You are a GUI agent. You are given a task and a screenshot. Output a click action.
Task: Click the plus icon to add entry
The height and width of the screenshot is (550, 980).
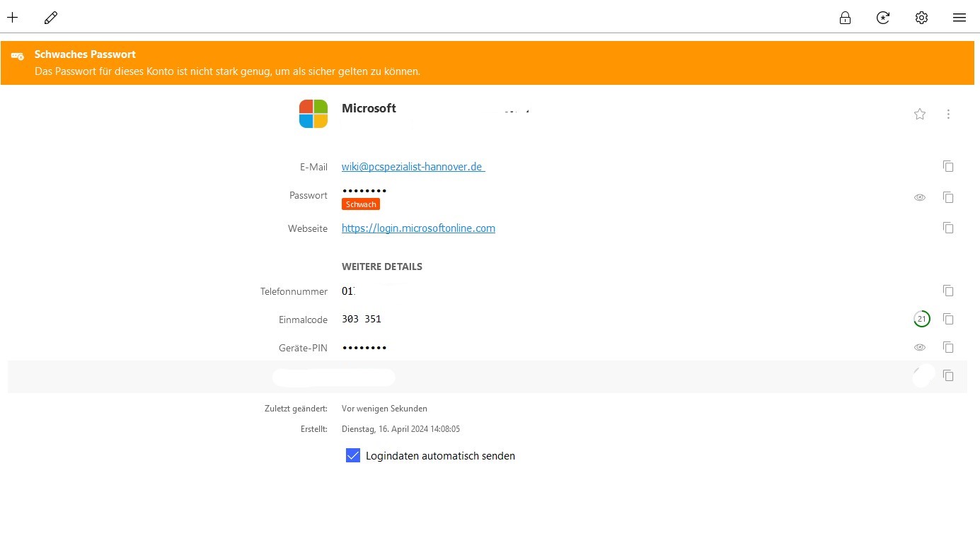coord(12,18)
